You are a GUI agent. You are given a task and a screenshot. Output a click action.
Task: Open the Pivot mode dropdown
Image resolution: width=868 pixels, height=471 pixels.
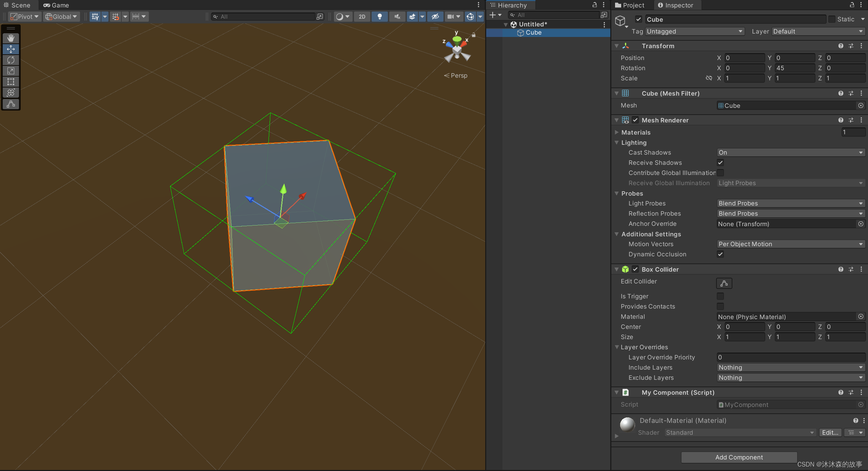point(24,17)
